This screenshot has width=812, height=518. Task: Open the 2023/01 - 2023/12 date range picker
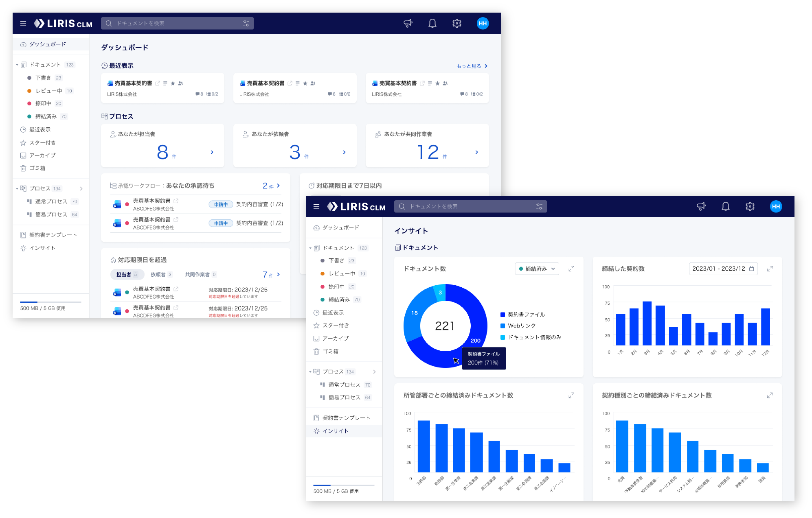coord(723,269)
